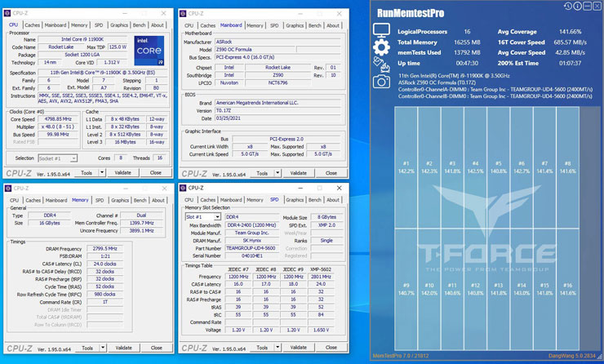Switch to Caches tab in CPU window

pos(33,25)
